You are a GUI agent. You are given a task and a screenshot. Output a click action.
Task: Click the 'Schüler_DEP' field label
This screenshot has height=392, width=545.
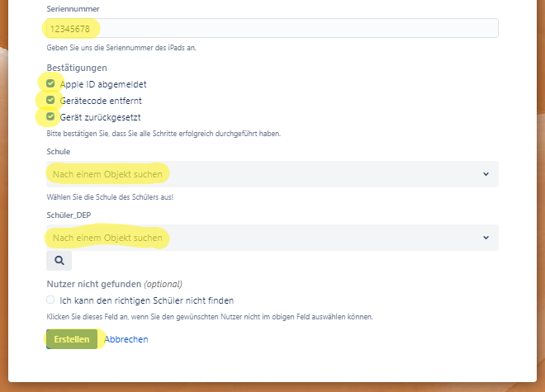(x=71, y=215)
